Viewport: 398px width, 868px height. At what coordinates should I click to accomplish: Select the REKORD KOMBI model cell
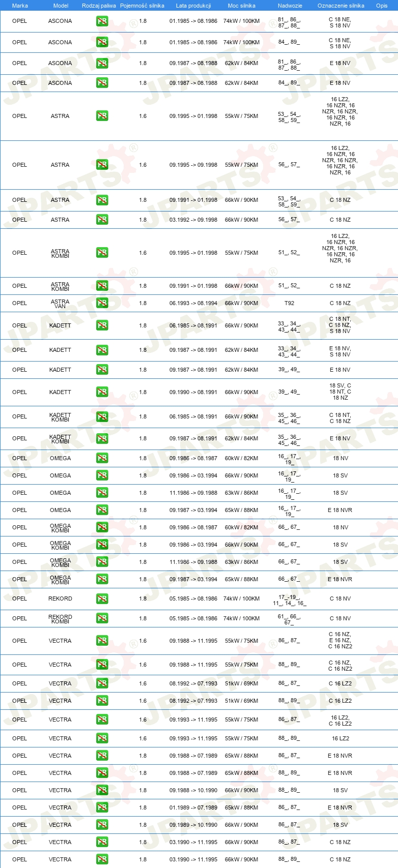point(60,619)
